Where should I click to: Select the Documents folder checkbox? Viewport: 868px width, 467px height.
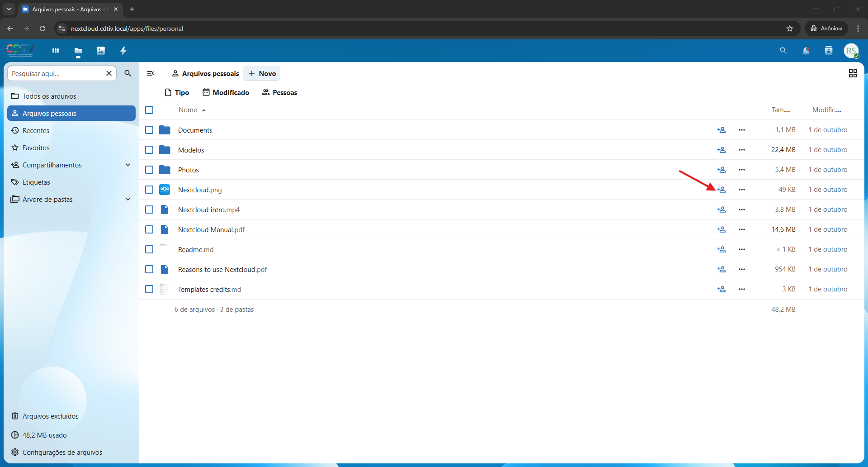coord(149,130)
